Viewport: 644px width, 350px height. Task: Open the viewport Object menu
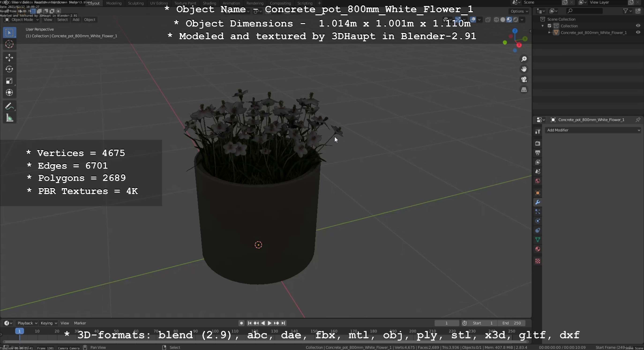coord(90,20)
